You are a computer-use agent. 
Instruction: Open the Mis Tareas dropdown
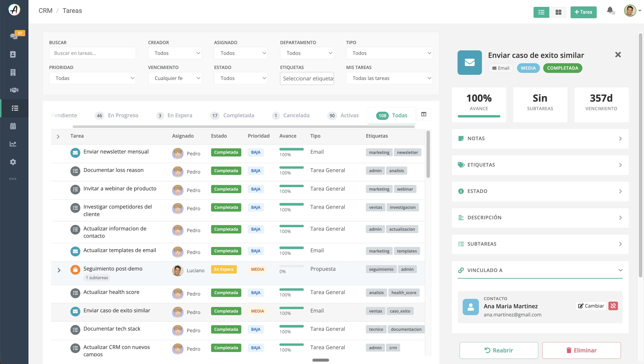[x=389, y=78]
